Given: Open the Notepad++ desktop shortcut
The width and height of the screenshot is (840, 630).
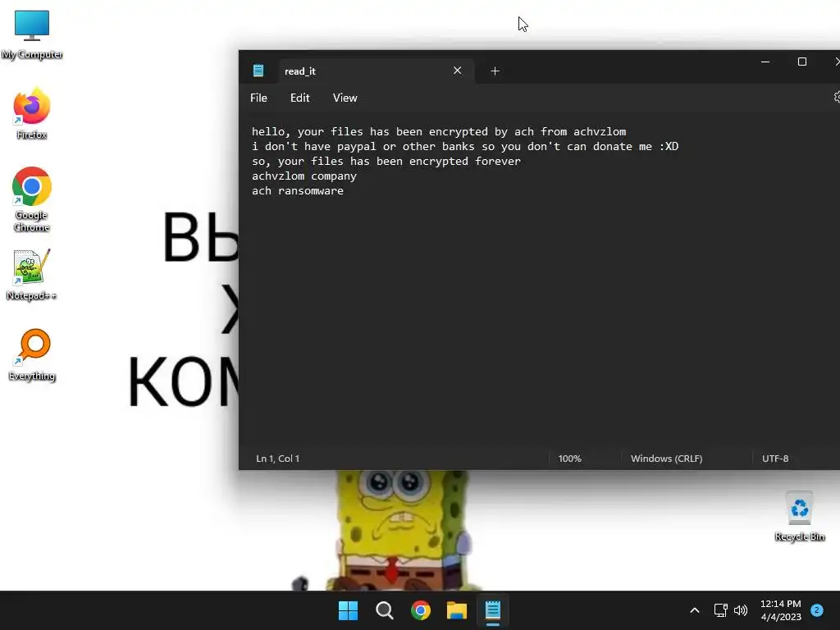Looking at the screenshot, I should (x=32, y=274).
